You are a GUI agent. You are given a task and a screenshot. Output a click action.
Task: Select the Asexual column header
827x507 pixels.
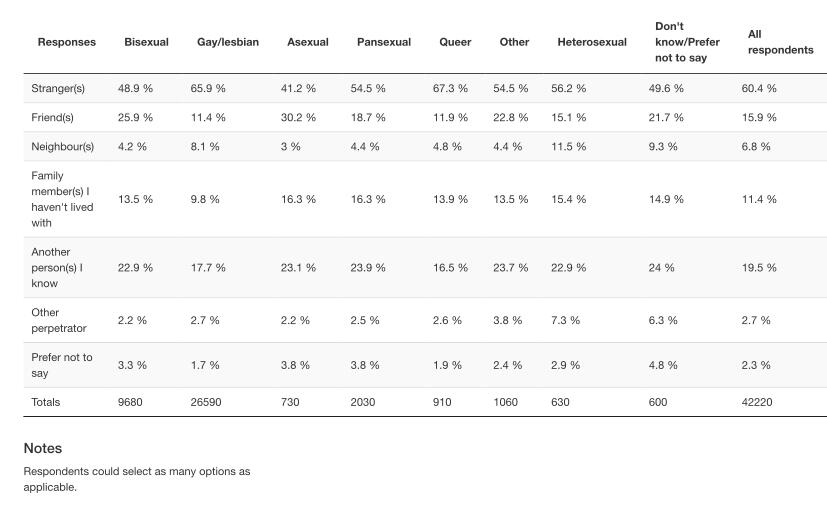[x=307, y=42]
